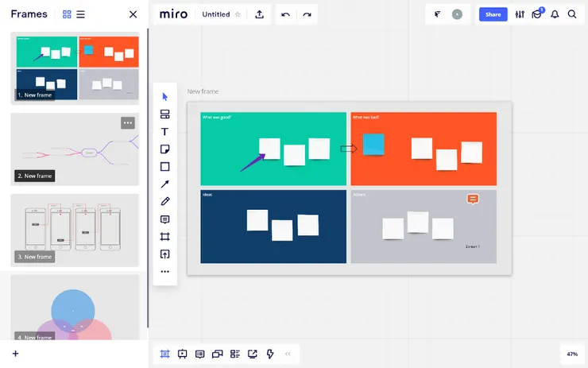588x368 pixels.
Task: Select the Connection line arrow tool
Action: (164, 184)
